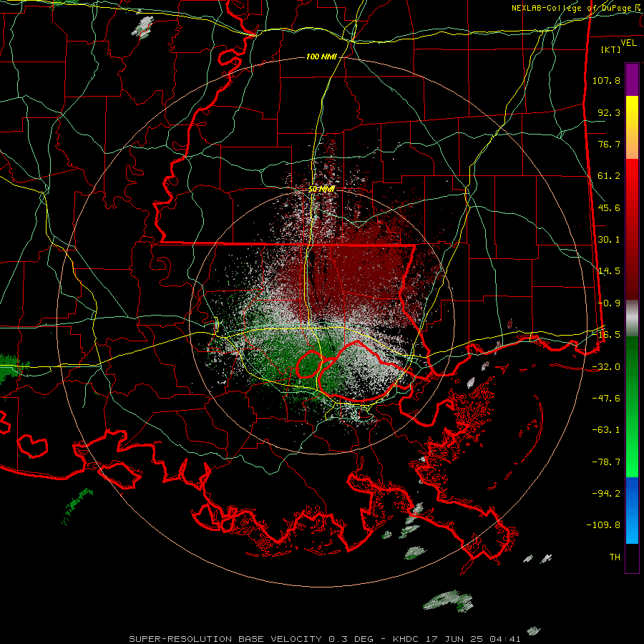Click the -32.0 velocity scale value
Viewport: 644px width, 644px height.
pos(606,367)
